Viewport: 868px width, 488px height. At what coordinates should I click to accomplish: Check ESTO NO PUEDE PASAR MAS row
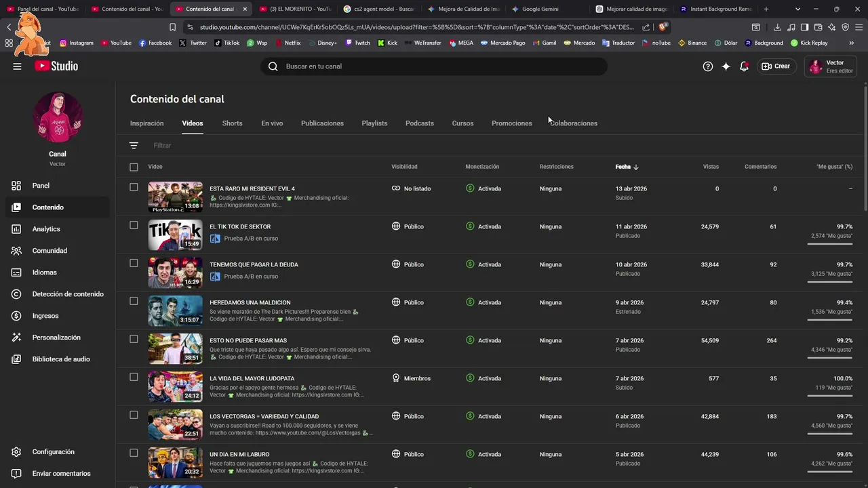pos(134,339)
